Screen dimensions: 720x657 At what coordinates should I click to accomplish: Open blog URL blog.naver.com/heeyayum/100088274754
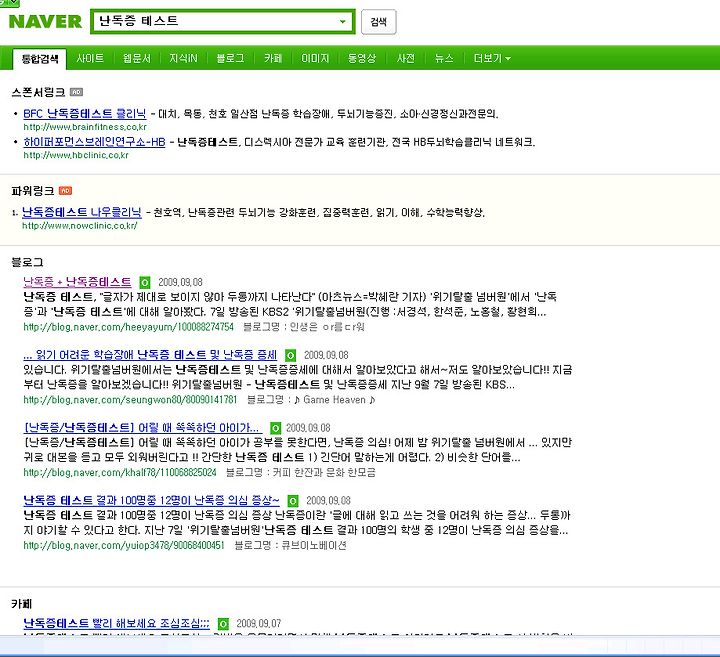128,327
